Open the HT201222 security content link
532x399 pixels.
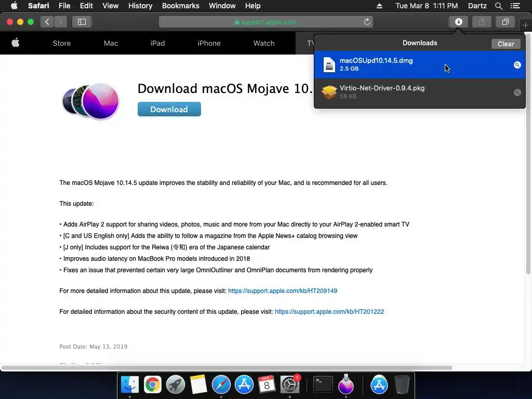[329, 312]
